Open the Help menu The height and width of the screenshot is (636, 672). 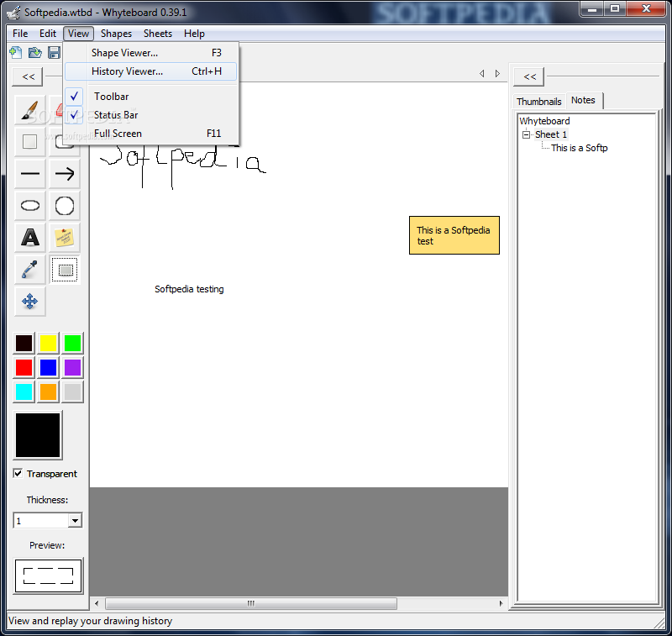[194, 34]
